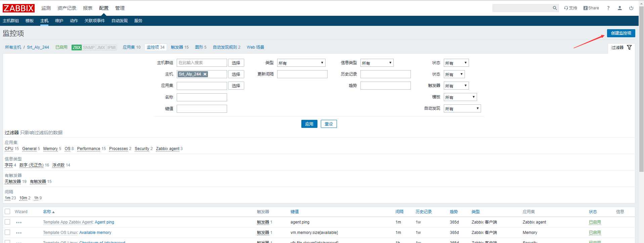The width and height of the screenshot is (644, 243).
Task: Open the help question mark icon
Action: 608,8
